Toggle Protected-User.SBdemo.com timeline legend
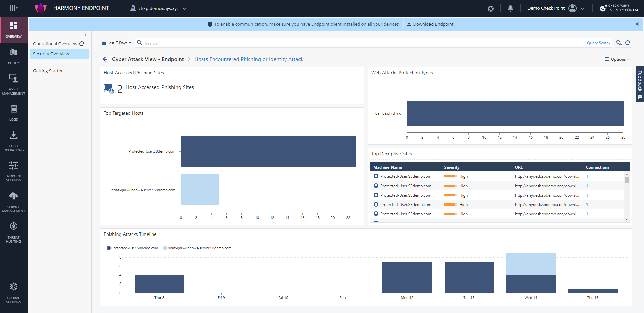This screenshot has width=644, height=313. (132, 248)
